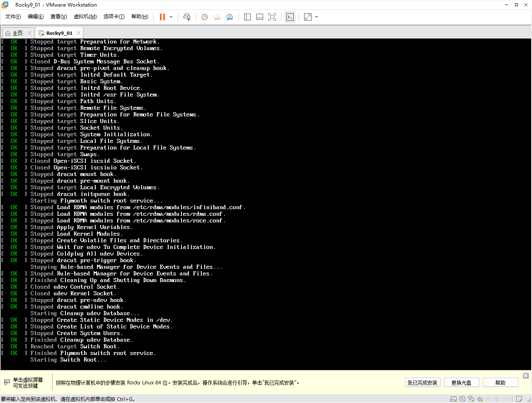Image resolution: width=532 pixels, height=403 pixels.
Task: Toggle the thumbnail bar layout icon
Action: tap(260, 17)
